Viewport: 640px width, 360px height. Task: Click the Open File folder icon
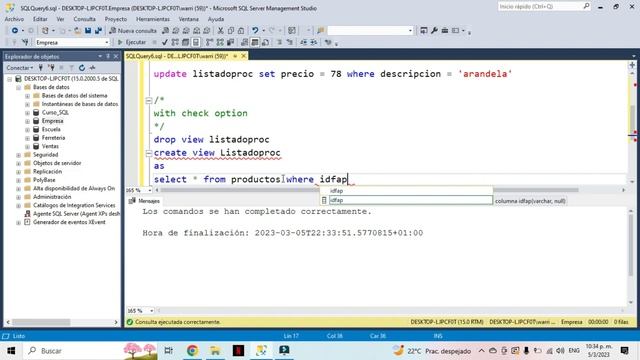tap(77, 31)
